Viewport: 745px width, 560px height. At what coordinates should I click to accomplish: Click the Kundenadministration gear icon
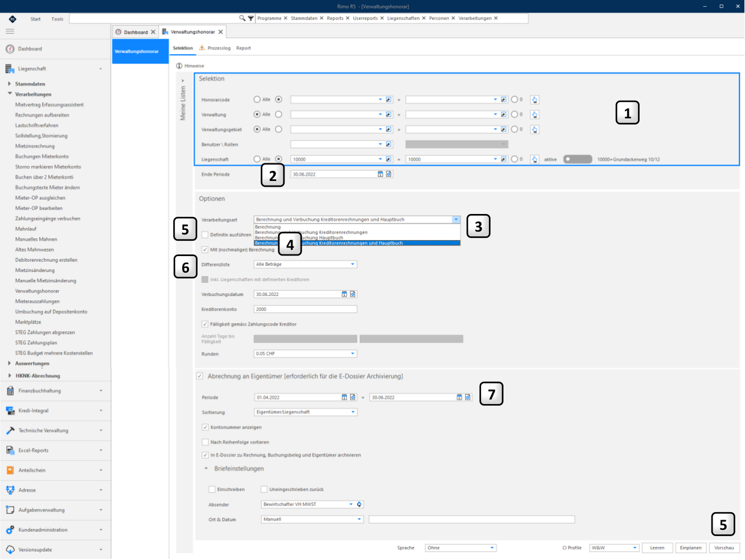[x=10, y=530]
